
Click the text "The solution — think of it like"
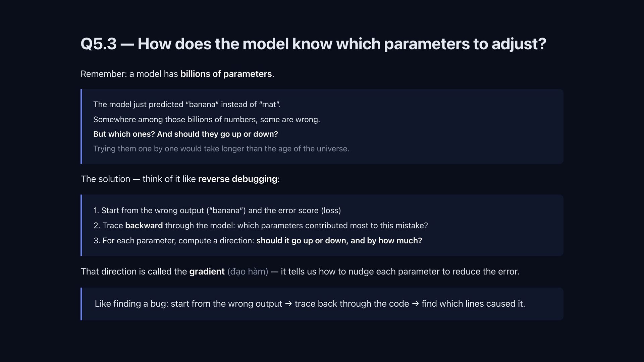pos(138,179)
